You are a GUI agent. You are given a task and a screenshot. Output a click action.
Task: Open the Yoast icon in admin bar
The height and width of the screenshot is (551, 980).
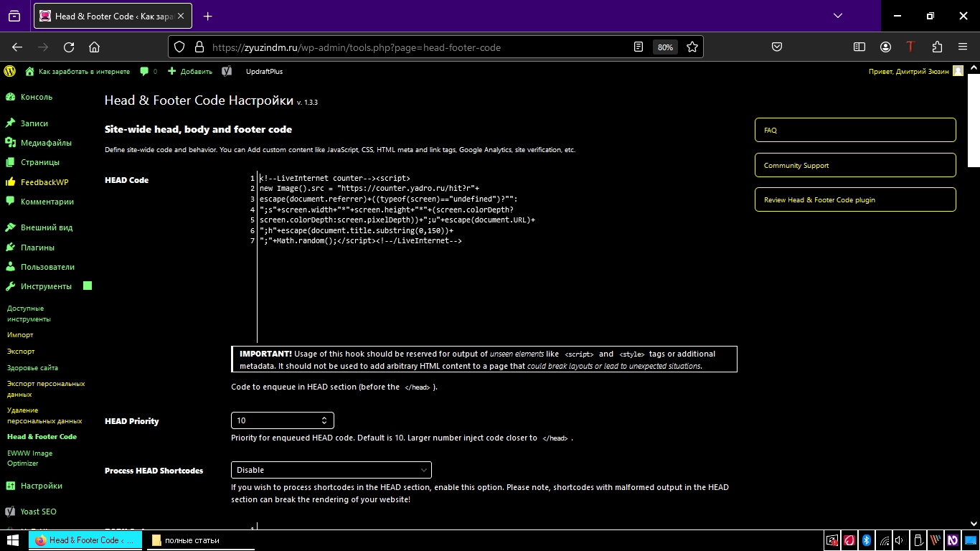(x=226, y=71)
